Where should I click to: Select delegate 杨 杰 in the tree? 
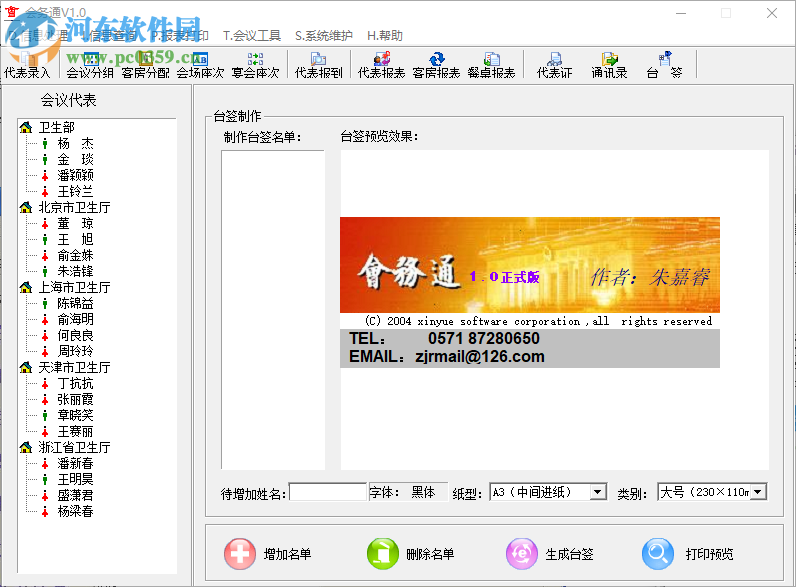coord(75,143)
